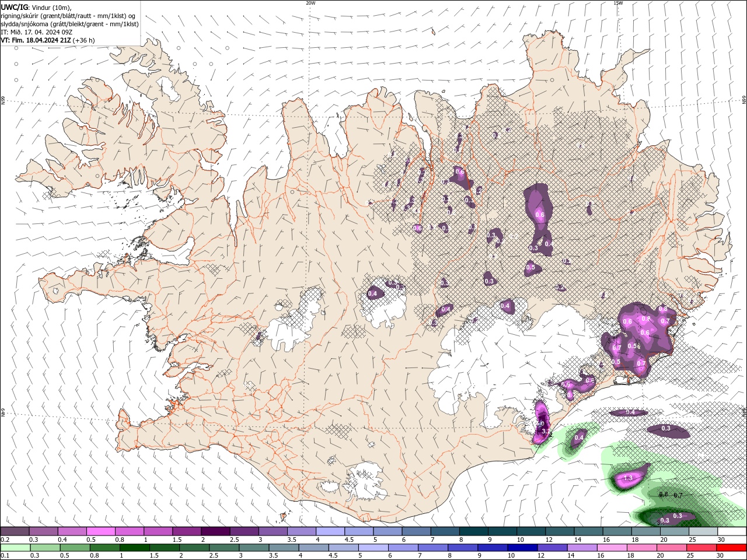Click the 'UWC/IG' title text
The height and width of the screenshot is (560, 747).
coord(14,7)
